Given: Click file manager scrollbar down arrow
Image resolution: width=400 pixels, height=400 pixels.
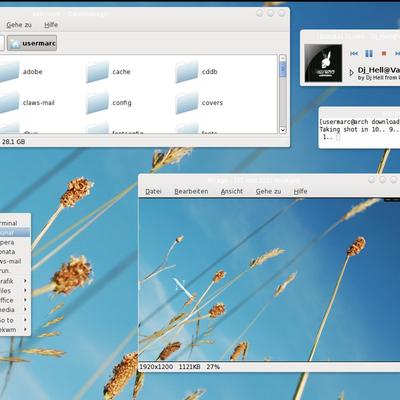Looking at the screenshot, I should 283,130.
